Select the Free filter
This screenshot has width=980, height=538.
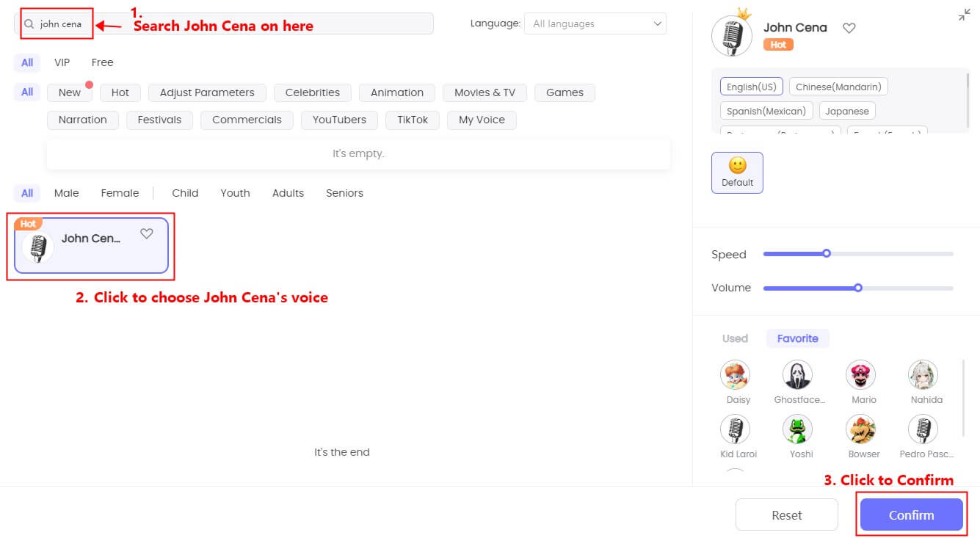tap(102, 62)
